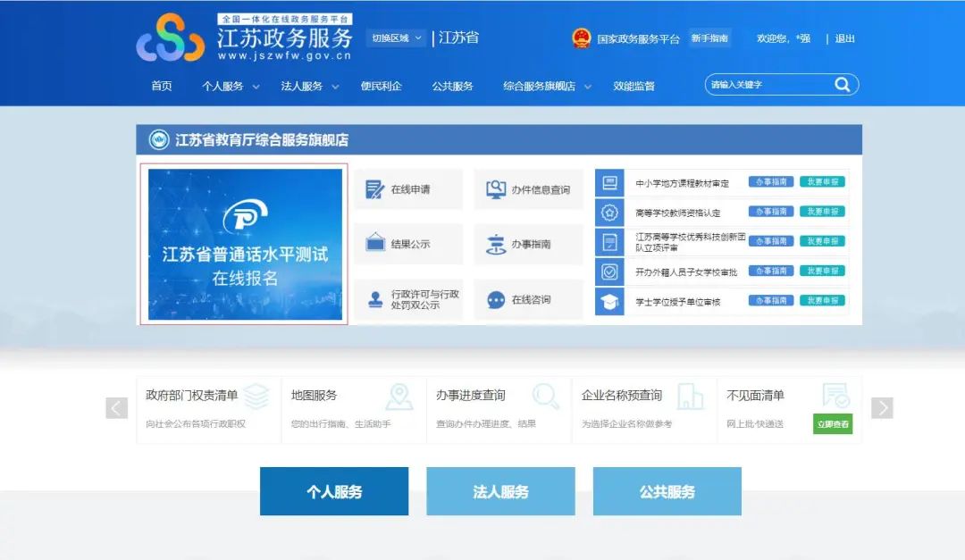Click the 企业名称预查询 title
965x560 pixels.
[x=622, y=395]
